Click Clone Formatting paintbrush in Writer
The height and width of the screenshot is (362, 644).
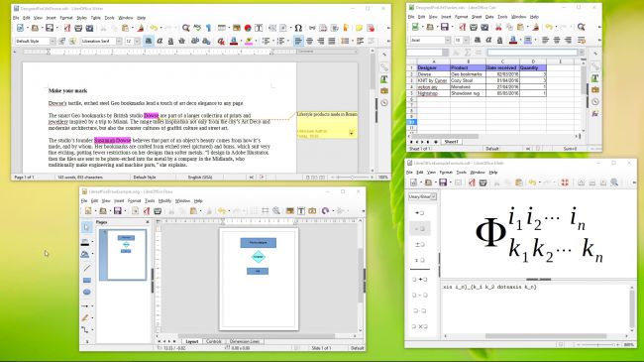[x=141, y=28]
